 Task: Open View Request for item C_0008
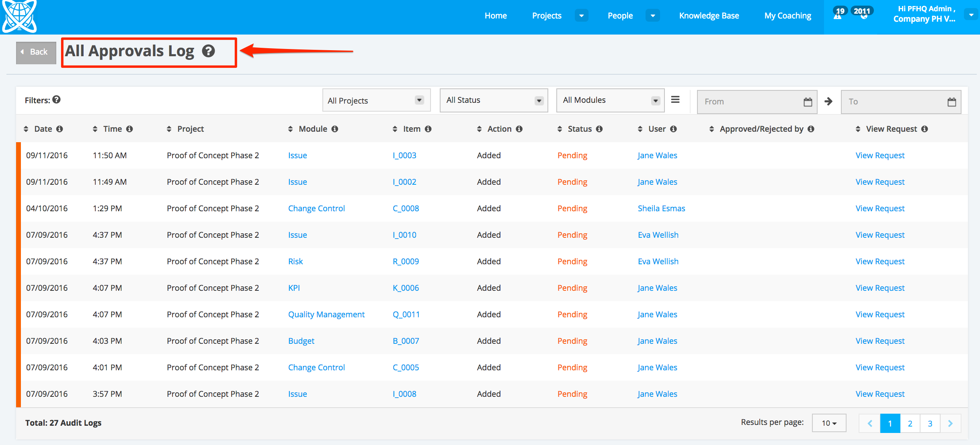880,208
